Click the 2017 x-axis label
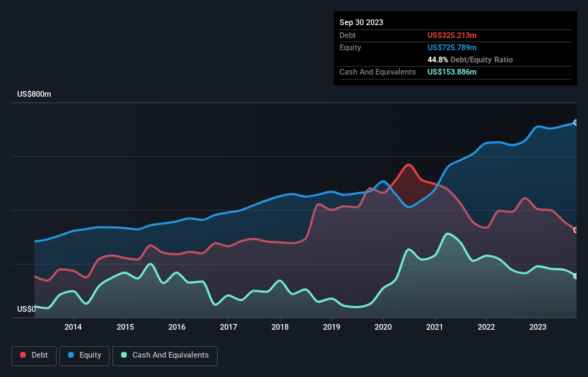The height and width of the screenshot is (377, 588). point(228,327)
